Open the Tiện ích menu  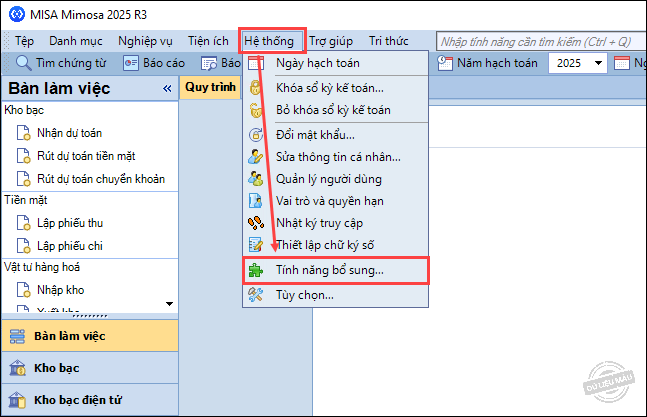pyautogui.click(x=208, y=41)
